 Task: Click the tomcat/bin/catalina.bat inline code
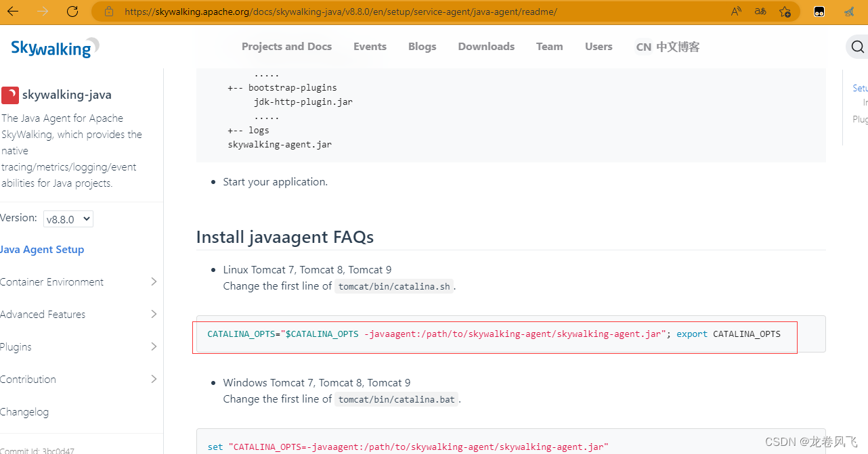click(397, 400)
